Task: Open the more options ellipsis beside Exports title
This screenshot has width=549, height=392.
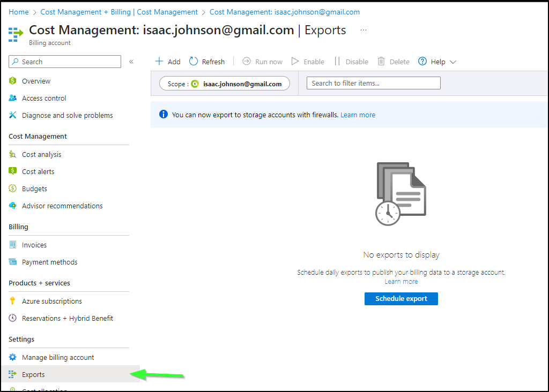Action: point(363,30)
